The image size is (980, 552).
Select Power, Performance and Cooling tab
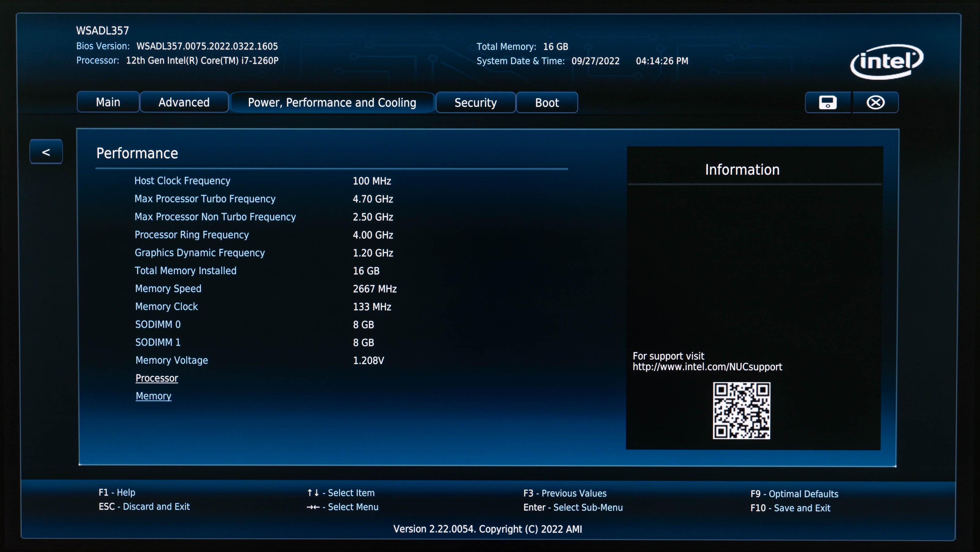click(332, 103)
